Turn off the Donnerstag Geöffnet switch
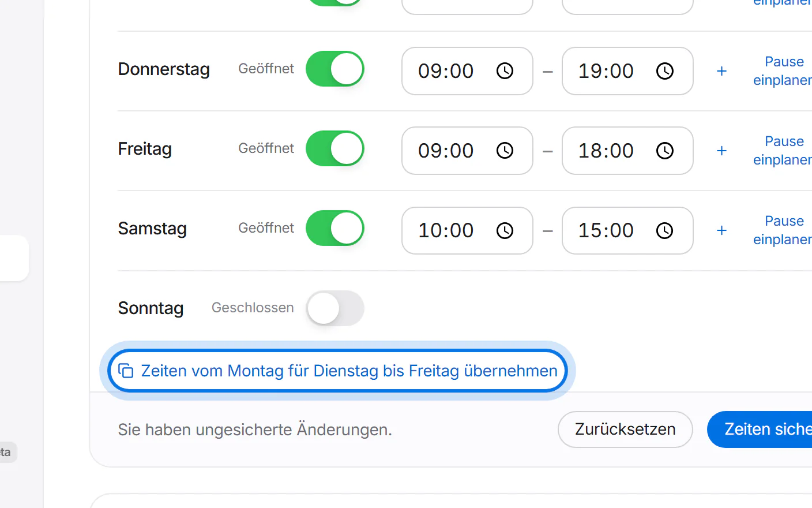812x508 pixels. (x=335, y=69)
